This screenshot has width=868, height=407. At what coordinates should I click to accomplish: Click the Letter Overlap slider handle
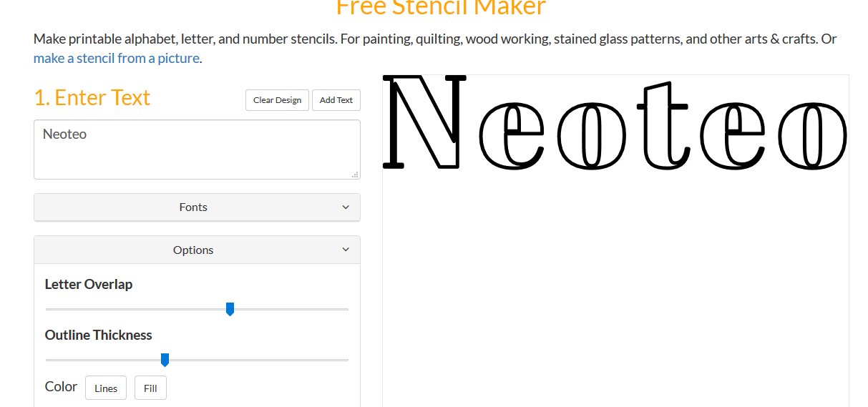pos(230,309)
